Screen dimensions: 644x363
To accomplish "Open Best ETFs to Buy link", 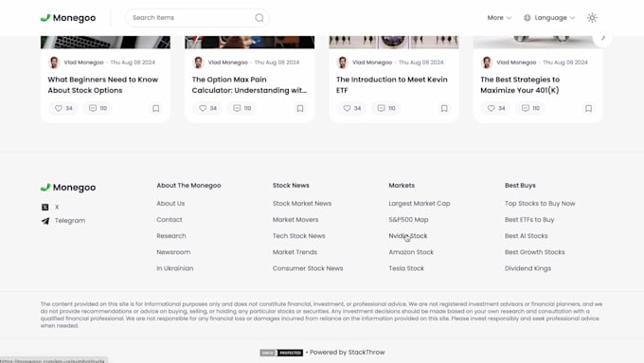I will 529,220.
